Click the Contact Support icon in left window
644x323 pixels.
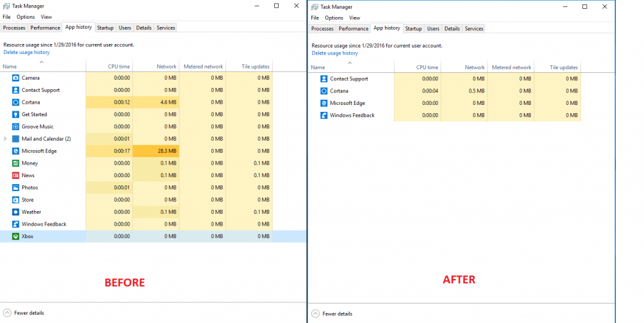pos(16,90)
